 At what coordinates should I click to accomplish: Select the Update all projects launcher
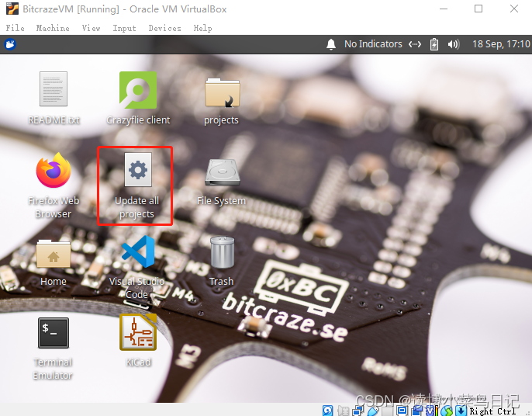(138, 169)
